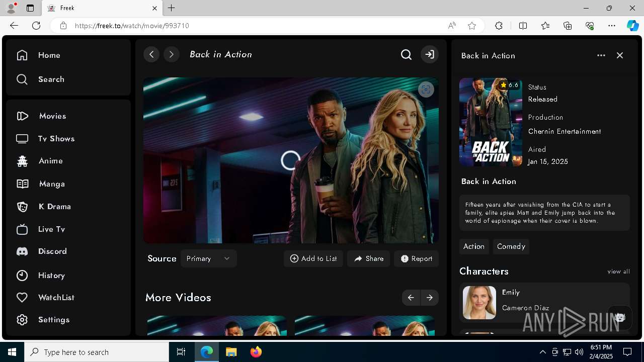Click the browser back arrow
The width and height of the screenshot is (644, 362).
click(14, 26)
